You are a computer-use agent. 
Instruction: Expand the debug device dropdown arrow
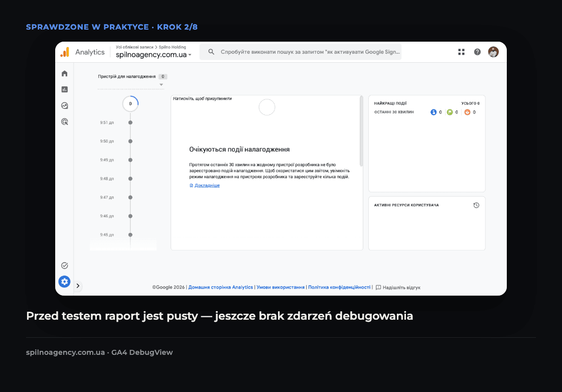coord(161,85)
